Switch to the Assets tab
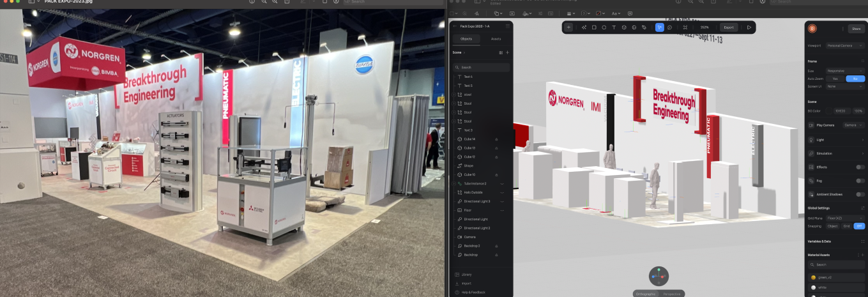 tap(496, 39)
